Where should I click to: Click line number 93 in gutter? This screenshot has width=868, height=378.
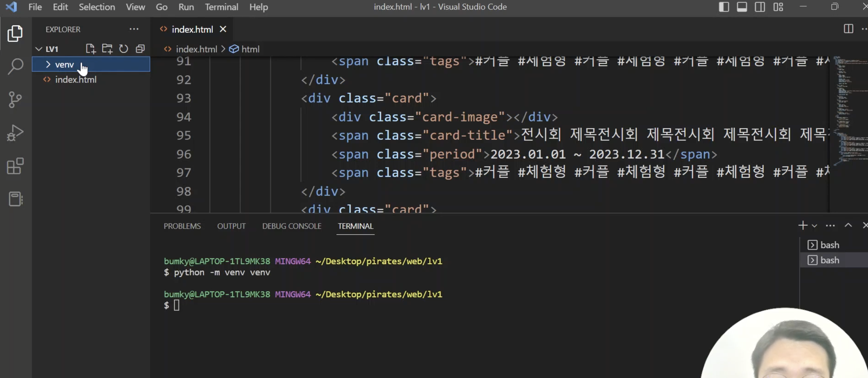(x=184, y=98)
